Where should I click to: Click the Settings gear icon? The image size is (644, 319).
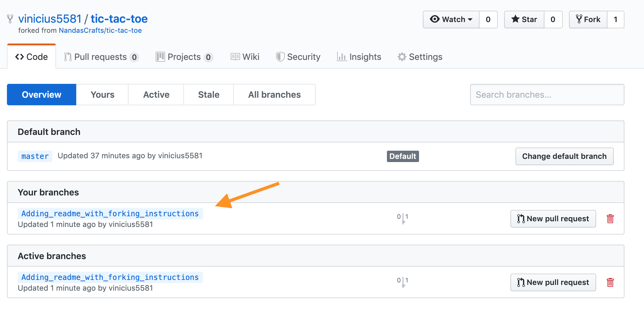[x=402, y=57]
